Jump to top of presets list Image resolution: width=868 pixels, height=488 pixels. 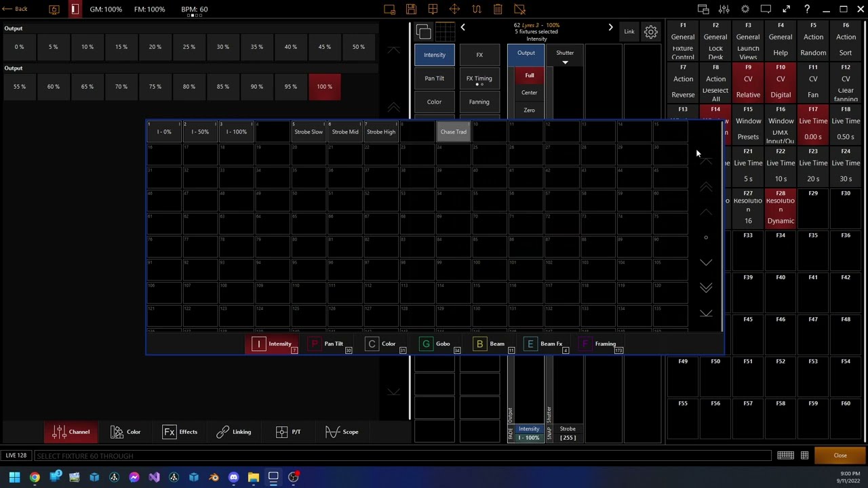pos(706,161)
